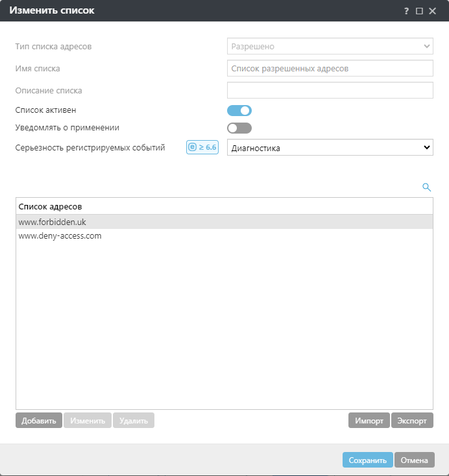
Task: Select www.forbidden.uk in the address list
Action: coord(53,222)
